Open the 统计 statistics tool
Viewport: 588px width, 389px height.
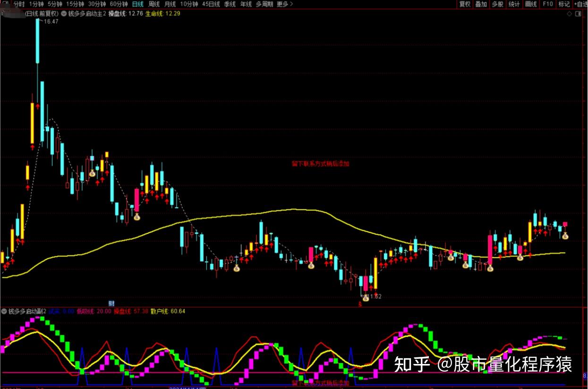514,4
